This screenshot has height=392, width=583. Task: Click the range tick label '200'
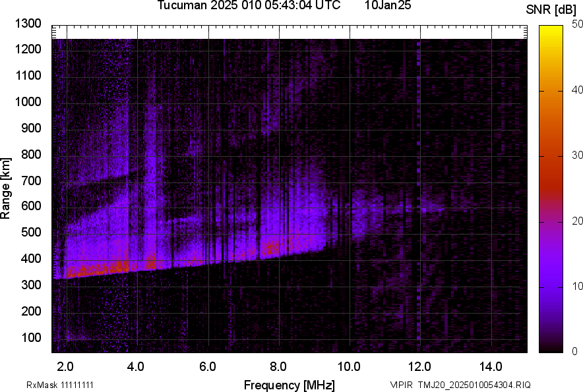pyautogui.click(x=31, y=312)
